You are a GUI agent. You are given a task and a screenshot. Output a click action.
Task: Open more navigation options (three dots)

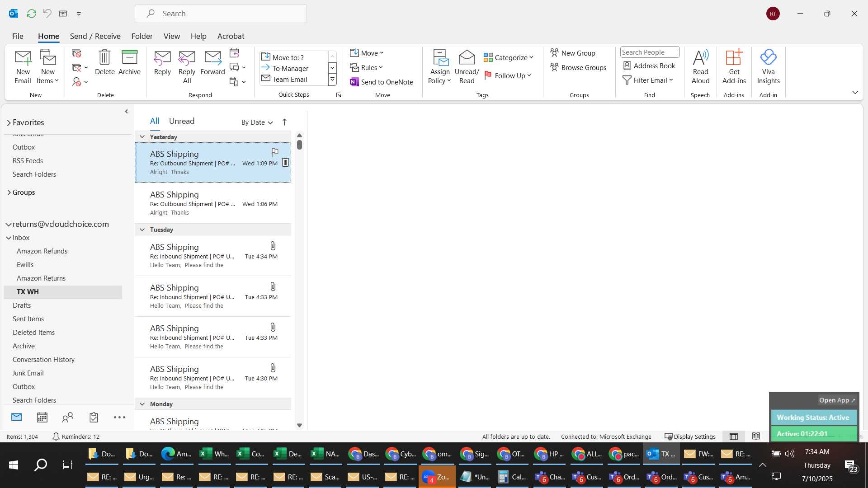coord(119,418)
